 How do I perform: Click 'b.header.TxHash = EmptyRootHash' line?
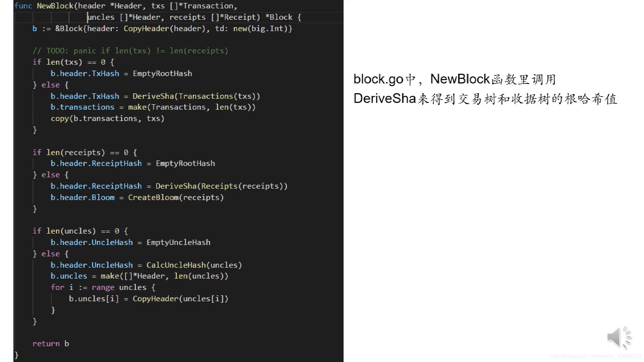pos(121,73)
